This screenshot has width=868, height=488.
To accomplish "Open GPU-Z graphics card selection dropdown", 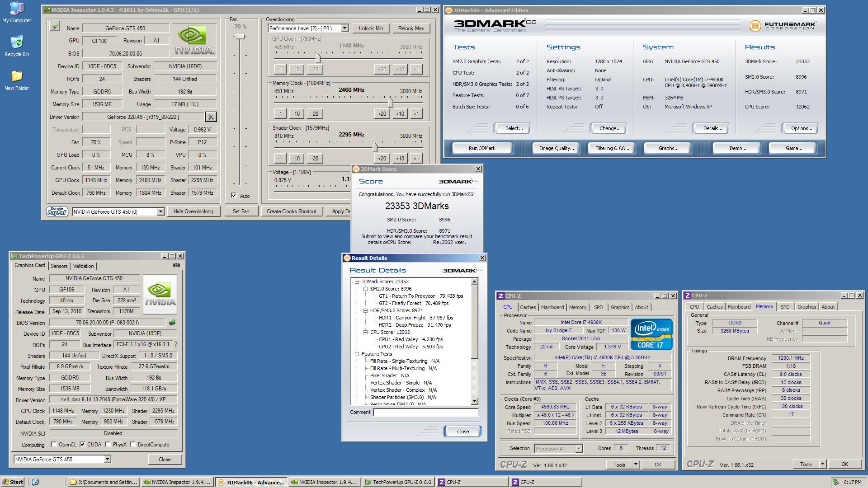I will point(107,460).
